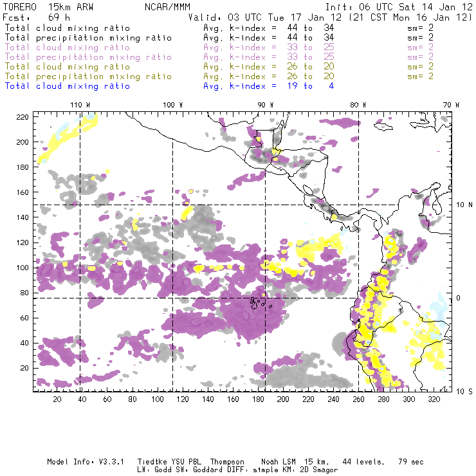This screenshot has width=476, height=476.
Task: Select black 'Total precipitation mixing ratio' legend line
Action: pyautogui.click(x=88, y=38)
